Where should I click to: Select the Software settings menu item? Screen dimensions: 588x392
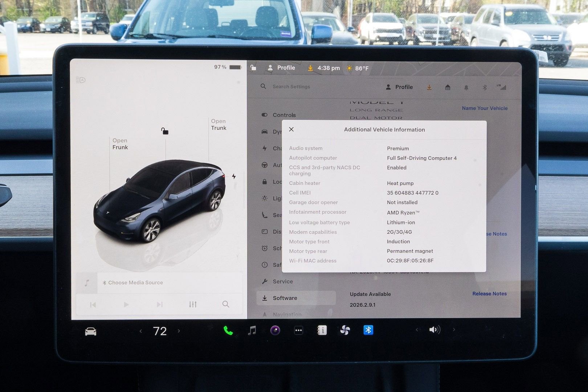pos(285,298)
